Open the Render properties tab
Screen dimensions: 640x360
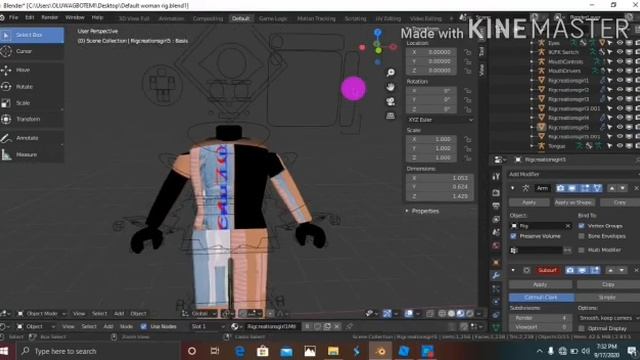(x=496, y=192)
